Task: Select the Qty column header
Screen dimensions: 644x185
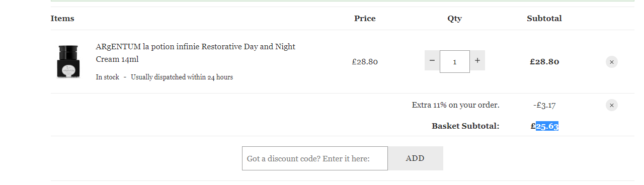Action: [x=454, y=19]
